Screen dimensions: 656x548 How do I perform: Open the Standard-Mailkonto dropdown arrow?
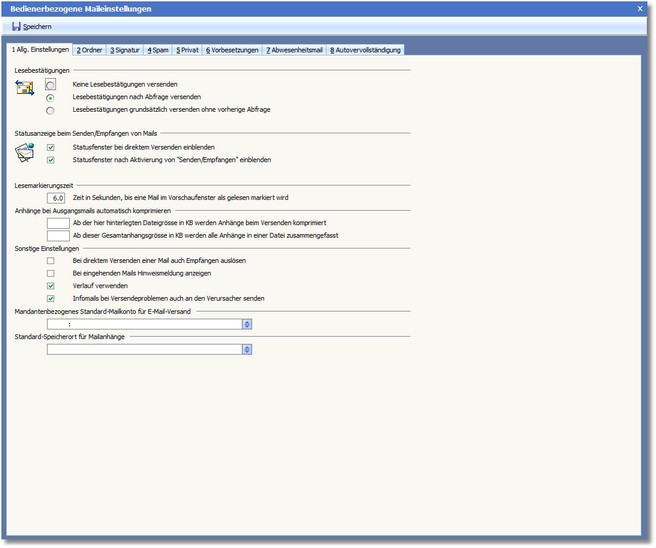(247, 324)
